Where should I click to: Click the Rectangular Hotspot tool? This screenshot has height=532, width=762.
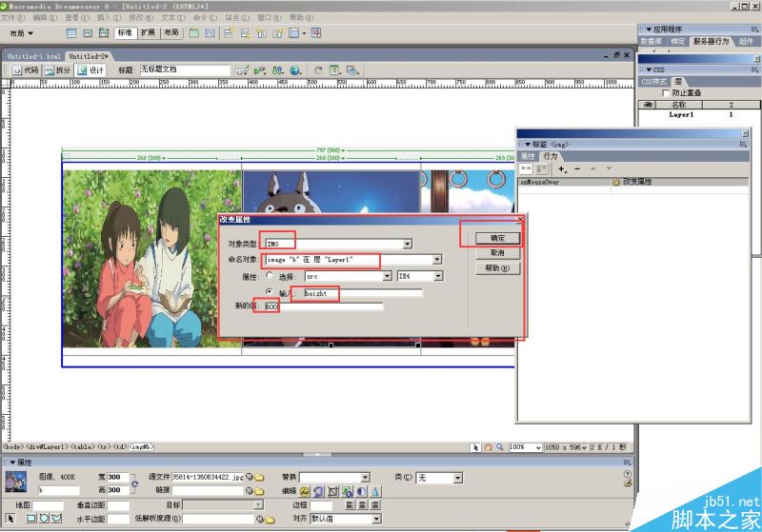point(31,519)
